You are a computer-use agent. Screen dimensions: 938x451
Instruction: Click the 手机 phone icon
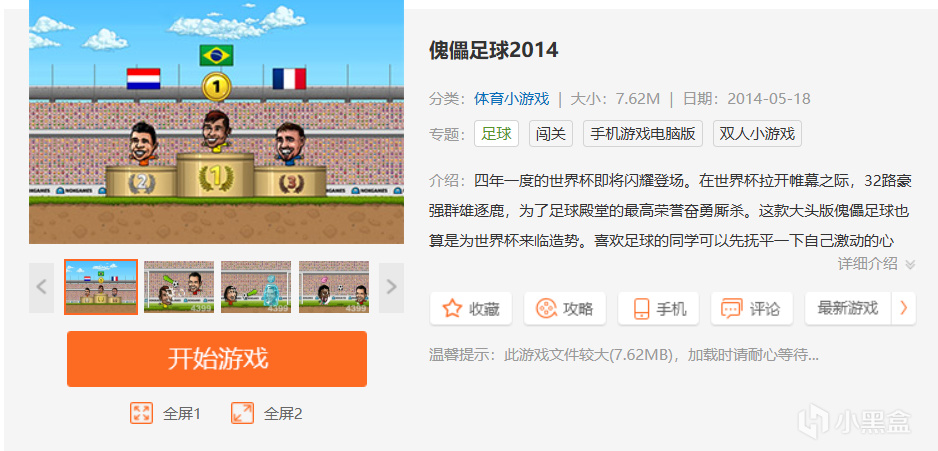click(641, 309)
